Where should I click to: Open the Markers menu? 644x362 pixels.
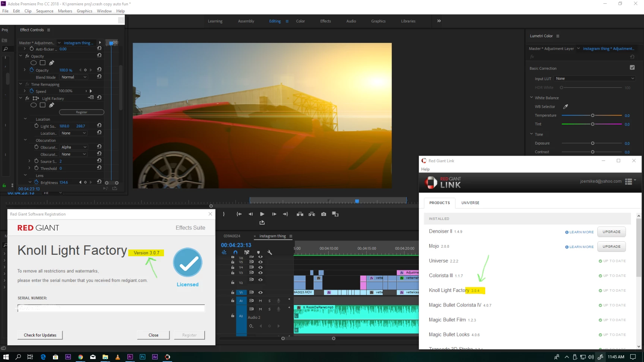point(65,11)
